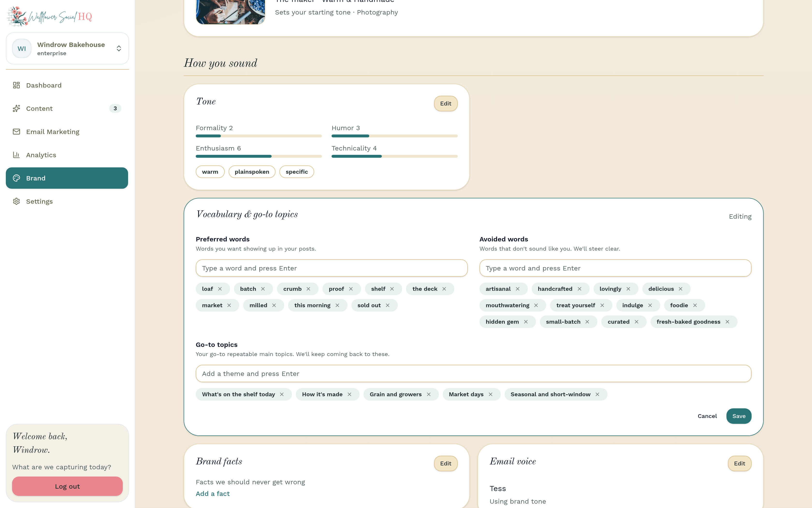Remove "the deck" from preferred words
This screenshot has height=508, width=812.
[444, 289]
